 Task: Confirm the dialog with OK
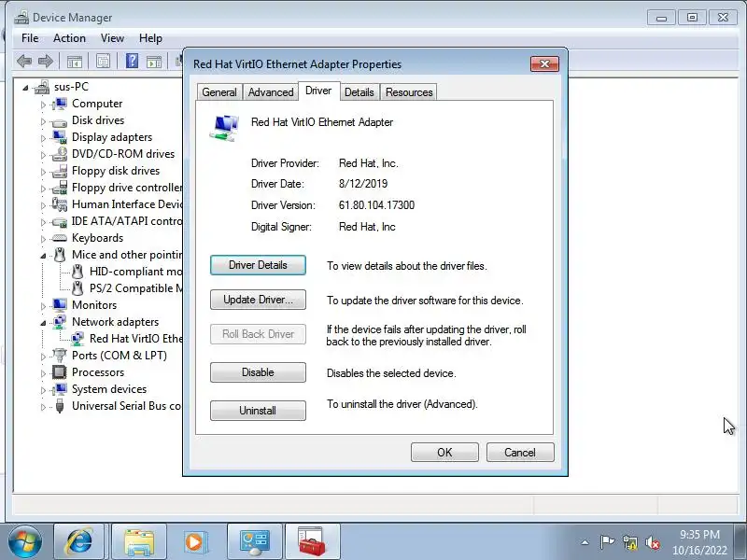444,453
